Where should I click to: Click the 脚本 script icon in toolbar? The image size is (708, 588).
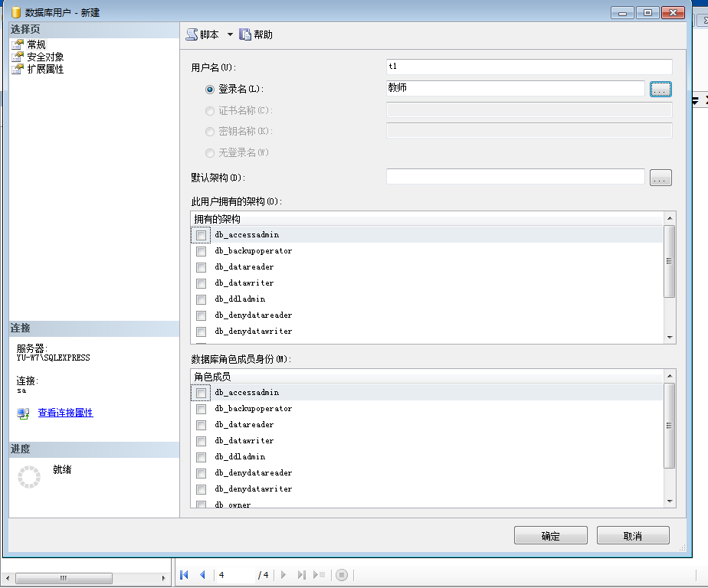click(192, 34)
